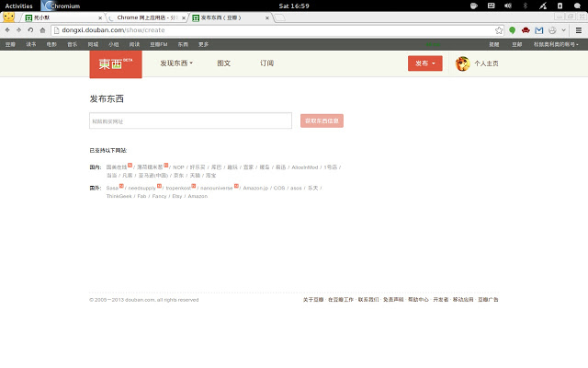
Task: Click the Chromium app menu in top bar
Action: [61, 6]
